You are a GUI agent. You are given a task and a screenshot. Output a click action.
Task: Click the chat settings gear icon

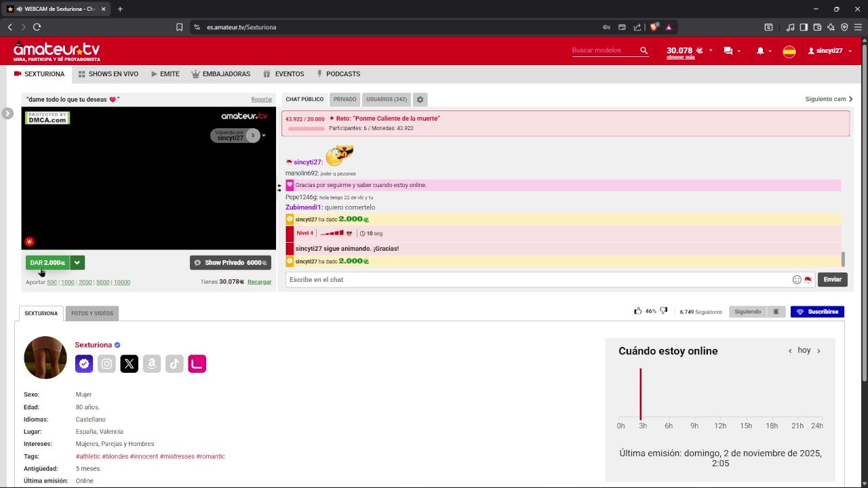pyautogui.click(x=420, y=100)
